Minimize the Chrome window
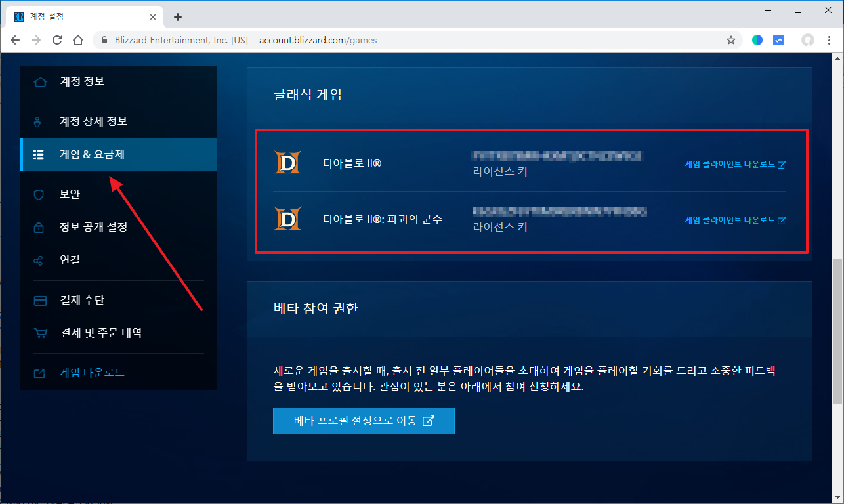 click(x=768, y=10)
